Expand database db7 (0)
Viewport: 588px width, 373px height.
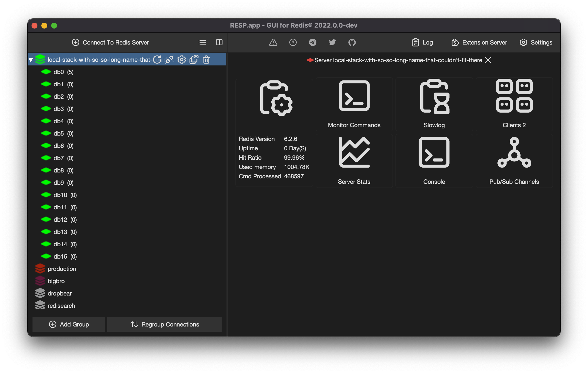point(127,158)
